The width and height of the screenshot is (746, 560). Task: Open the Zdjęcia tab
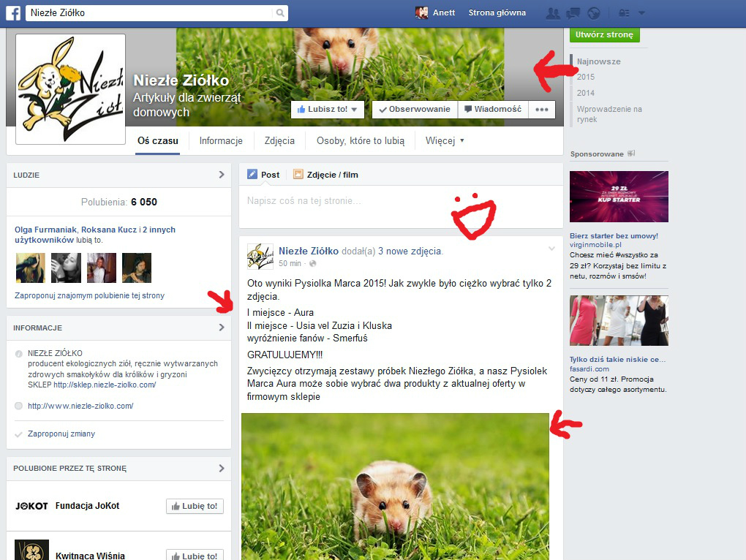(x=279, y=140)
